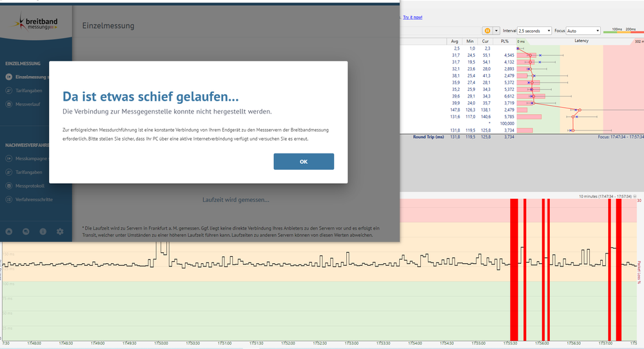Click the Avg column header
This screenshot has height=349, width=644.
(454, 41)
